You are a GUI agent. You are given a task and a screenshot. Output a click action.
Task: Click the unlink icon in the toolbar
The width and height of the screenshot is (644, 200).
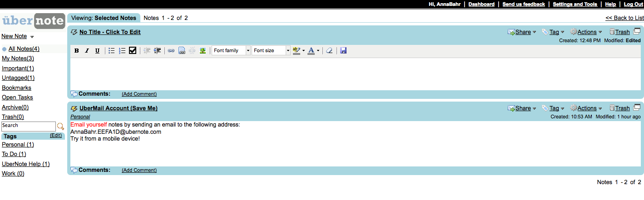click(192, 51)
